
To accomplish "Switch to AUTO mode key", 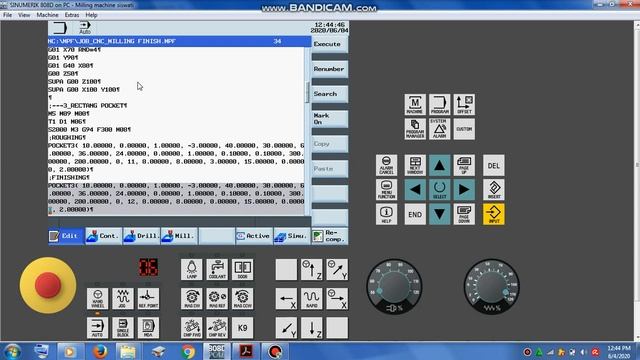I will (98, 328).
